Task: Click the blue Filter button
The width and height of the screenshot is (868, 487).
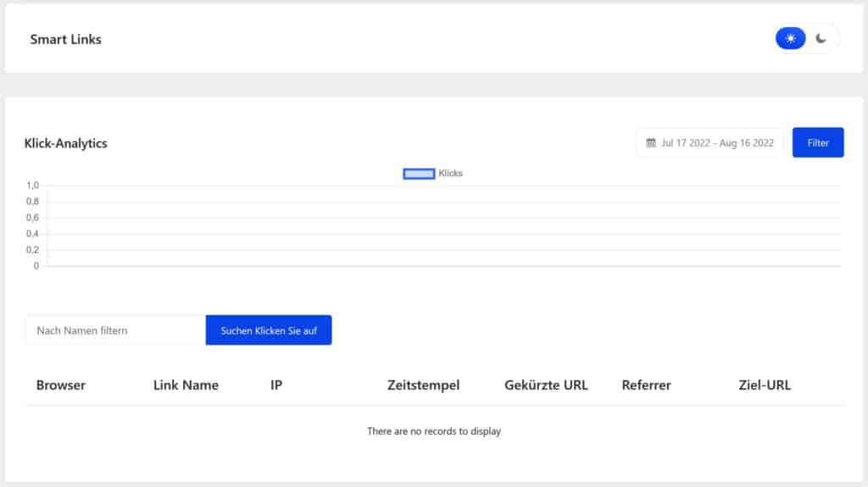Action: [x=818, y=143]
